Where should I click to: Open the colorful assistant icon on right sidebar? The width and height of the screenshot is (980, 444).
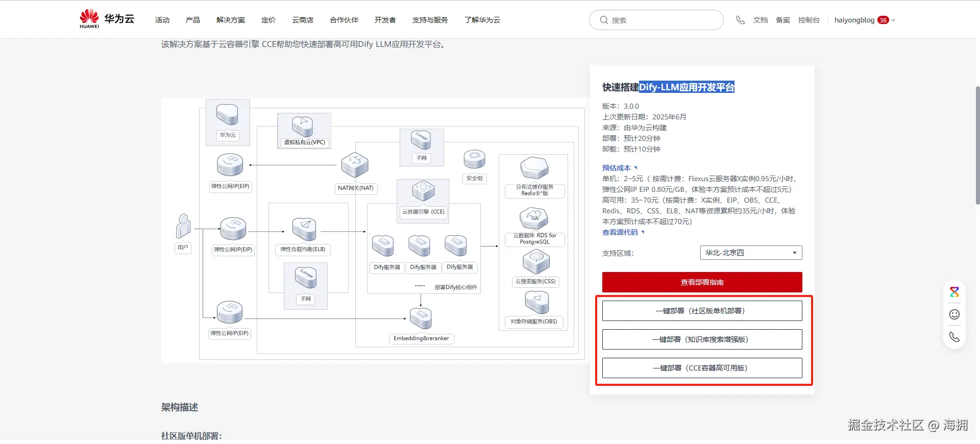(954, 292)
